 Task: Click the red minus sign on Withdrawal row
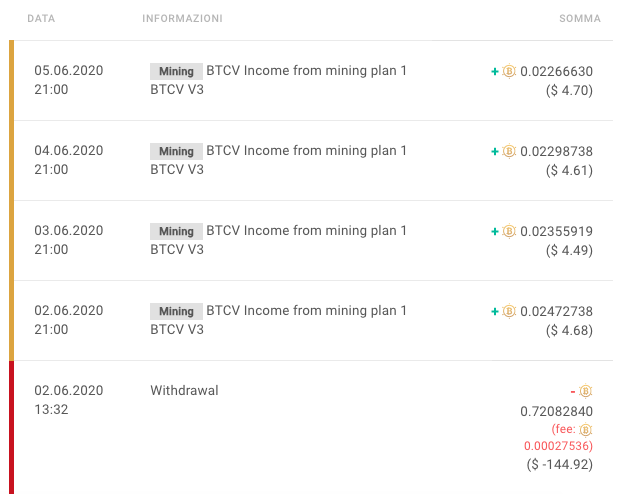tap(573, 392)
